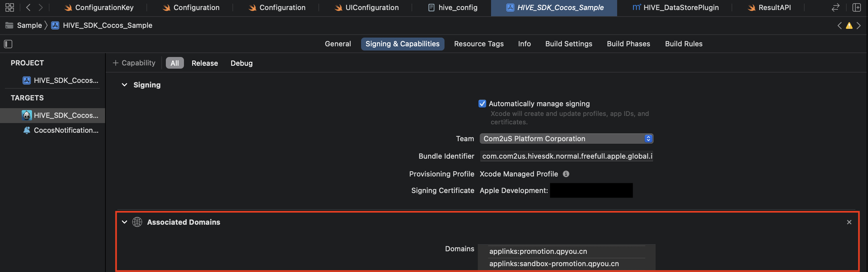Viewport: 868px width, 272px height.
Task: Click the Xcode Managed Profile text
Action: click(x=519, y=174)
